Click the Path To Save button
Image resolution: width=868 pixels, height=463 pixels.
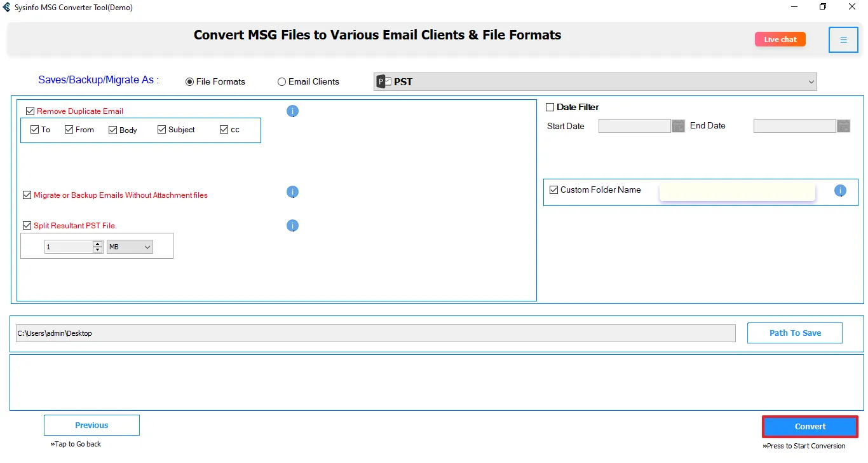point(794,333)
